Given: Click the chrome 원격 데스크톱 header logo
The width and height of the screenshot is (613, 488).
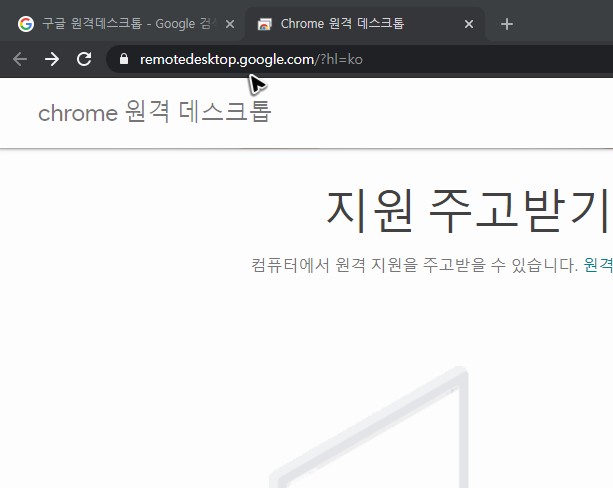Looking at the screenshot, I should click(x=154, y=112).
